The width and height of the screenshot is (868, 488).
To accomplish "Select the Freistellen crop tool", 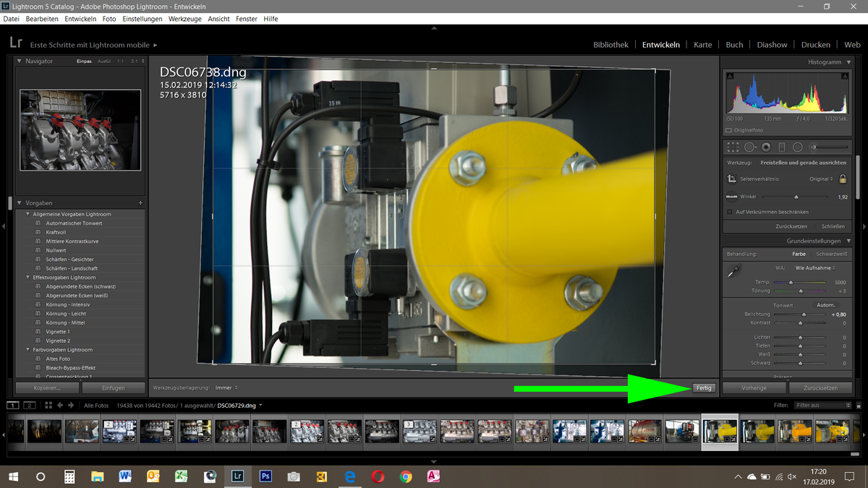I will pos(733,147).
